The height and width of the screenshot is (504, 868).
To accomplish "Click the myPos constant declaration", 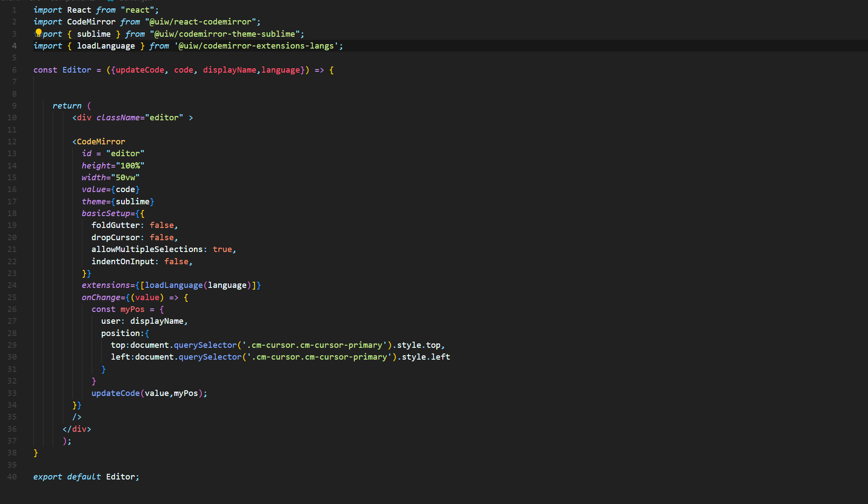I will [x=132, y=309].
